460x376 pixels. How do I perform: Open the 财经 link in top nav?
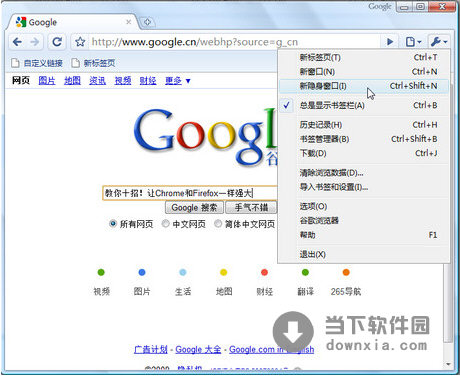[148, 81]
